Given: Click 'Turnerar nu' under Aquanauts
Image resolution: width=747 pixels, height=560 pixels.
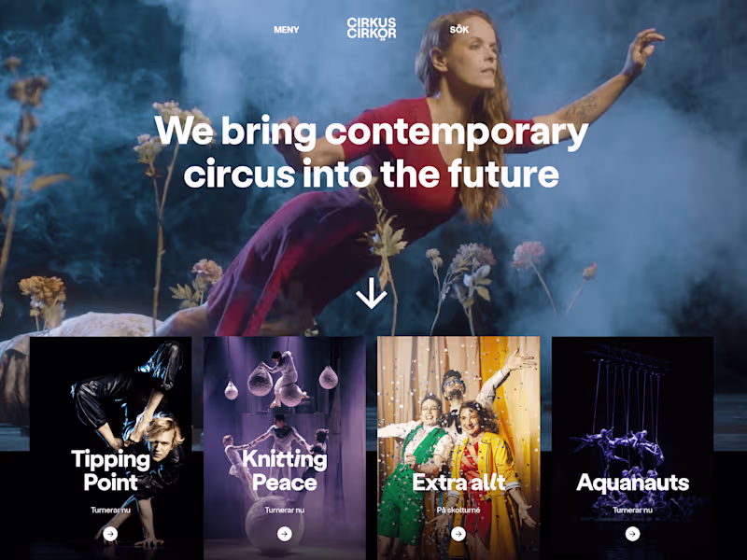Looking at the screenshot, I should point(633,510).
